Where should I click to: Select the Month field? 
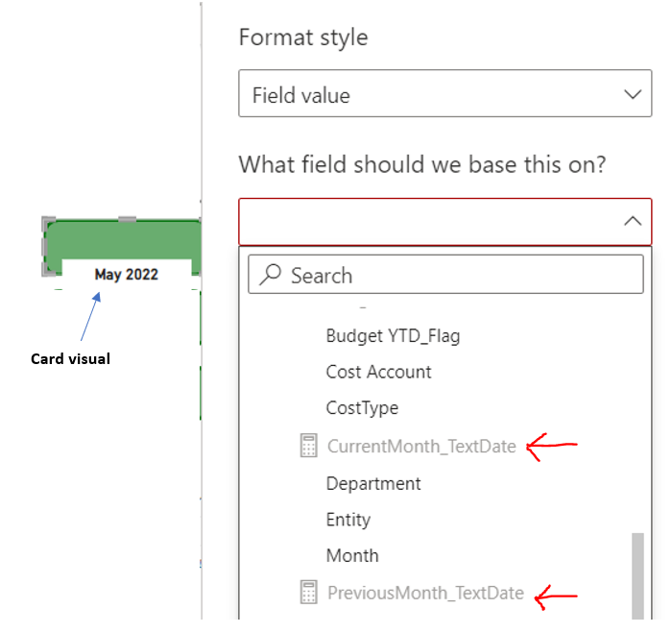352,556
